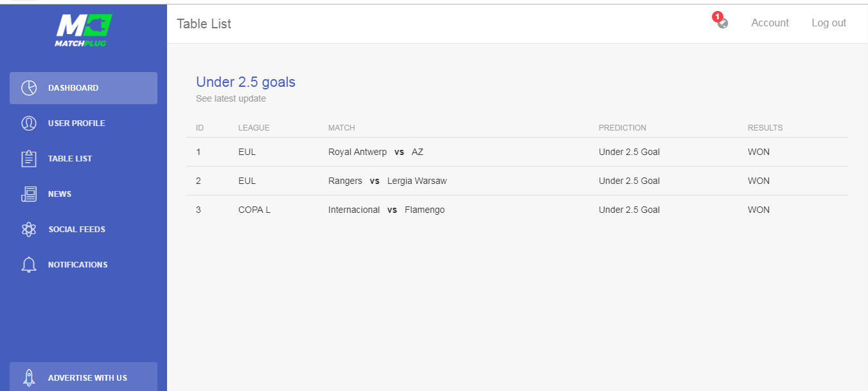Screen dimensions: 868x391
Task: Select the User Profile menu label
Action: point(76,123)
